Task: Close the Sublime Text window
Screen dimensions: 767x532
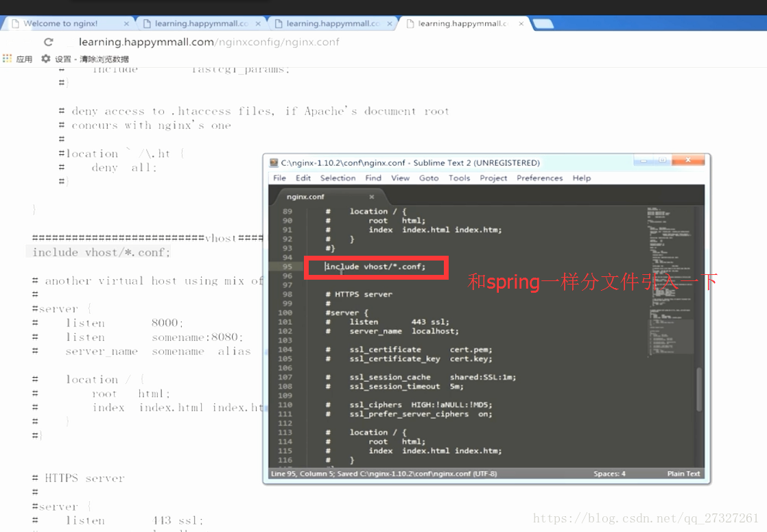Action: (x=687, y=160)
